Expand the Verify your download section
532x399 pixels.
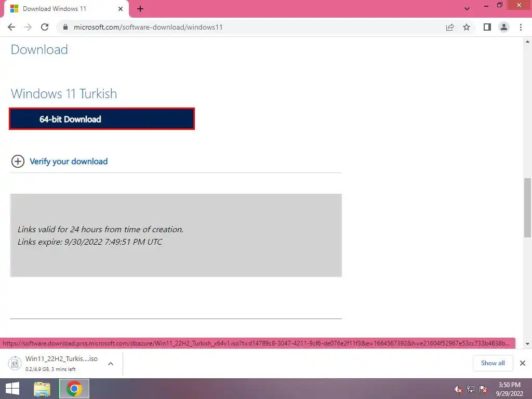18,162
